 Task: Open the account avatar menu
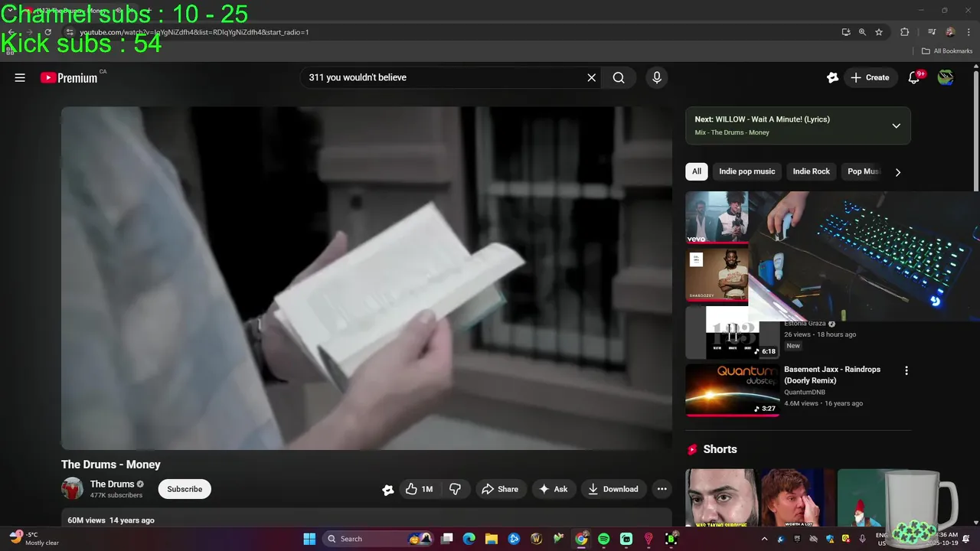(946, 77)
